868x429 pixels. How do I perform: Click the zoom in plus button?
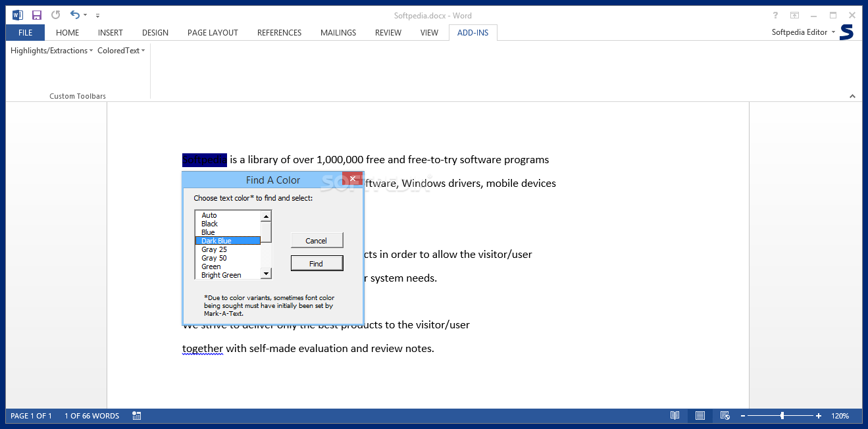(819, 416)
